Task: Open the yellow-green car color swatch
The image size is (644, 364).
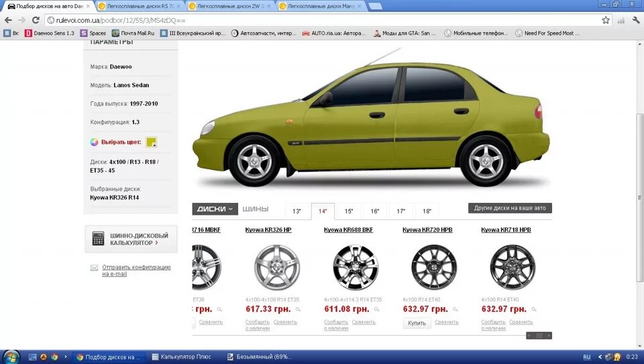Action: [x=152, y=142]
